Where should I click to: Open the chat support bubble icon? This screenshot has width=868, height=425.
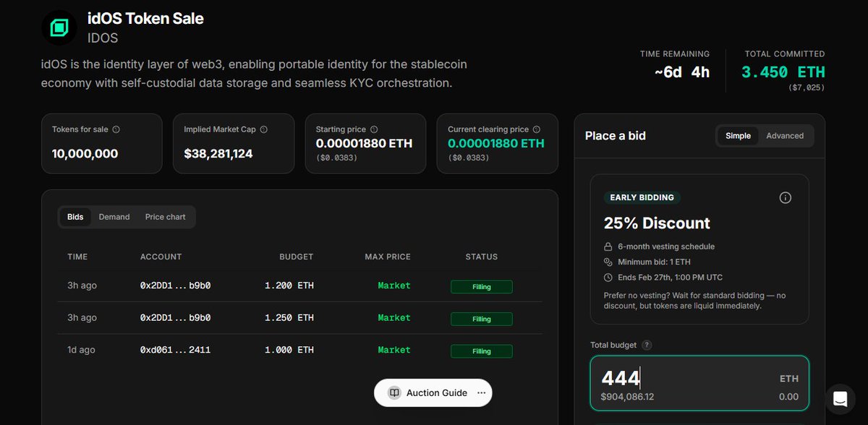(840, 399)
